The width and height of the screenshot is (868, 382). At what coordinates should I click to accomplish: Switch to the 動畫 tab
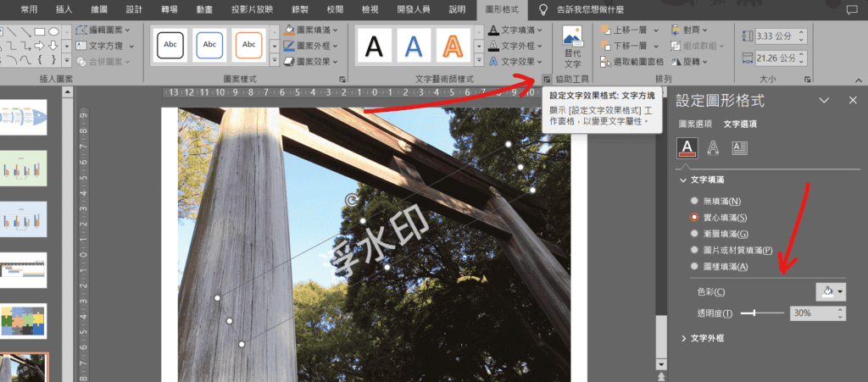point(205,9)
